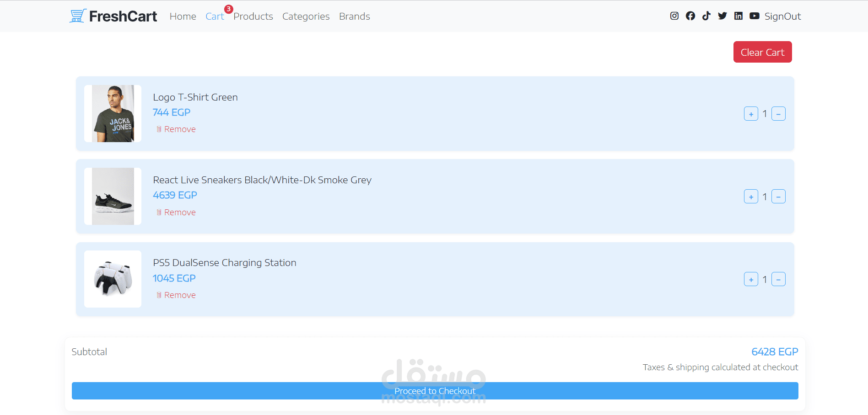The height and width of the screenshot is (415, 868).
Task: Increase quantity of Logo T-Shirt Green
Action: (x=751, y=114)
